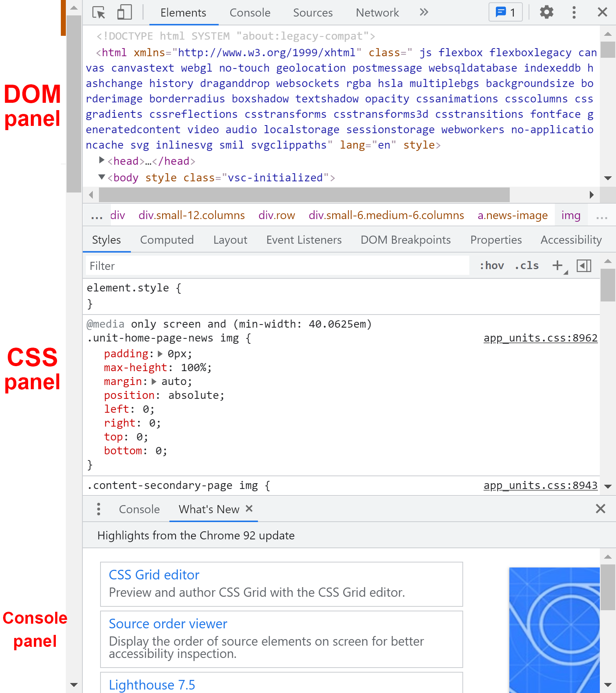Show more DevTools tabs chevron
616x693 pixels.
click(x=424, y=12)
